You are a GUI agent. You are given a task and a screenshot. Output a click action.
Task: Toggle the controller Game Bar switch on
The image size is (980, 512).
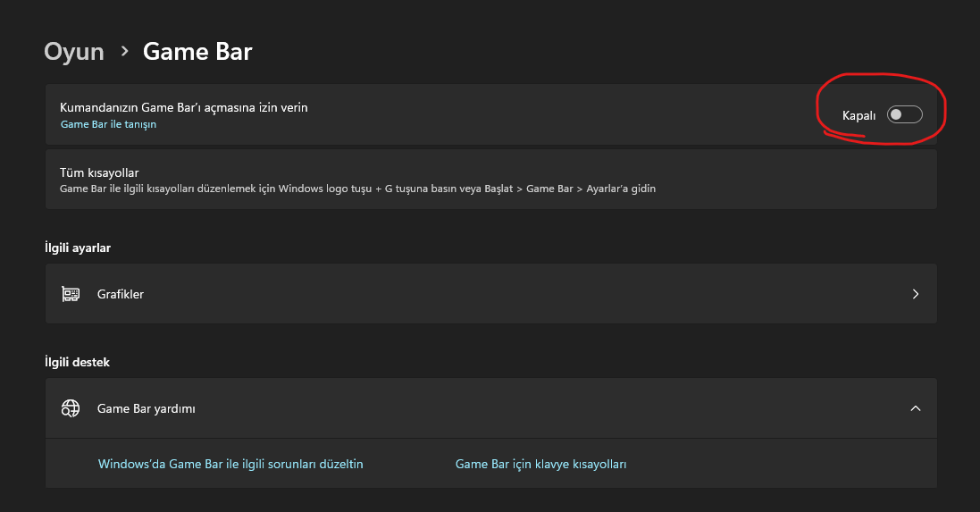pyautogui.click(x=904, y=114)
